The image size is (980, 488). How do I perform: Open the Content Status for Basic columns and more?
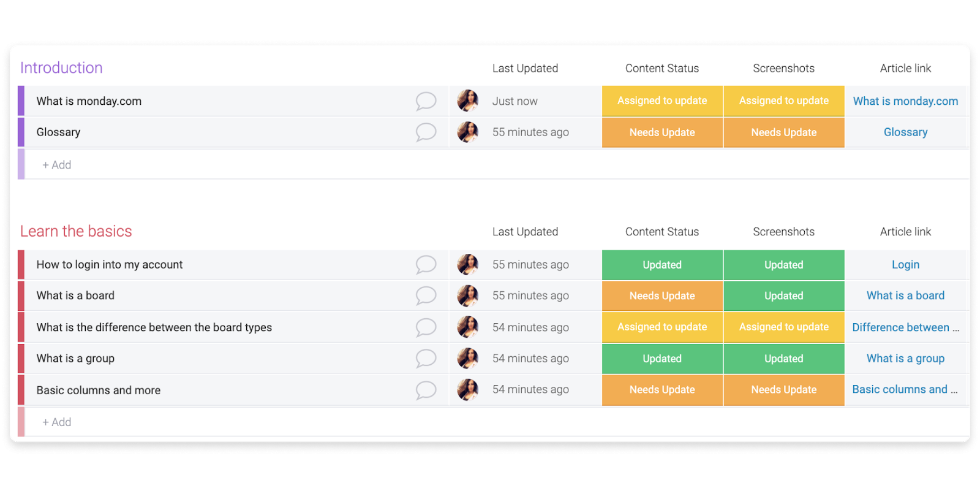(x=661, y=390)
